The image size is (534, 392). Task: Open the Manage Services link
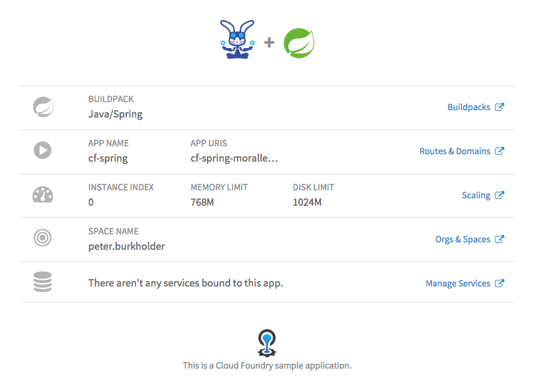[458, 283]
